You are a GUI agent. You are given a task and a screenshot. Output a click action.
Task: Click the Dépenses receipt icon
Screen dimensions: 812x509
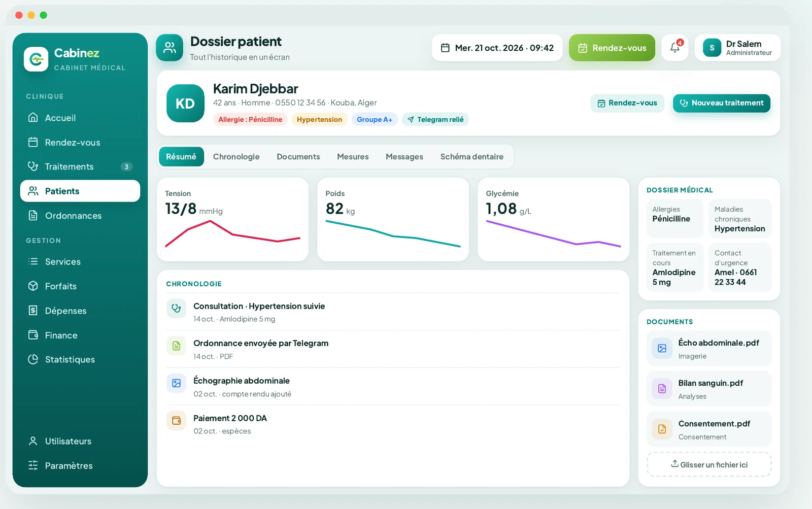coord(33,311)
